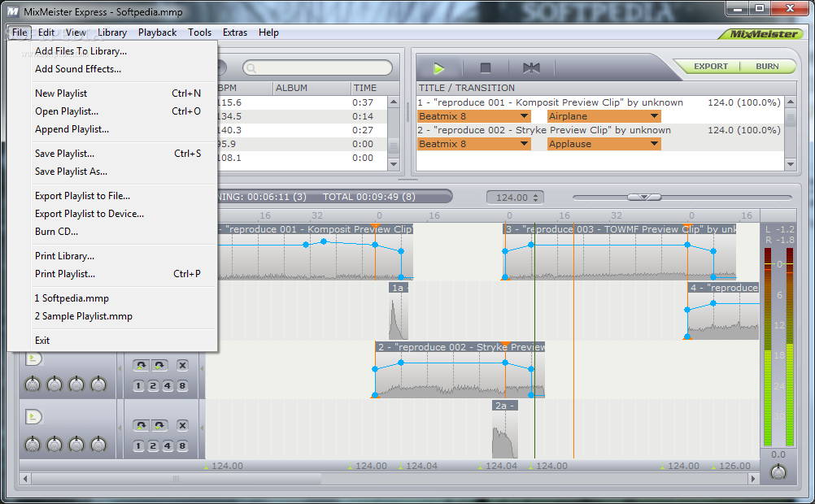
Task: Open Beatmix 8 dropdown under Stryke Preview Clip
Action: pos(474,144)
